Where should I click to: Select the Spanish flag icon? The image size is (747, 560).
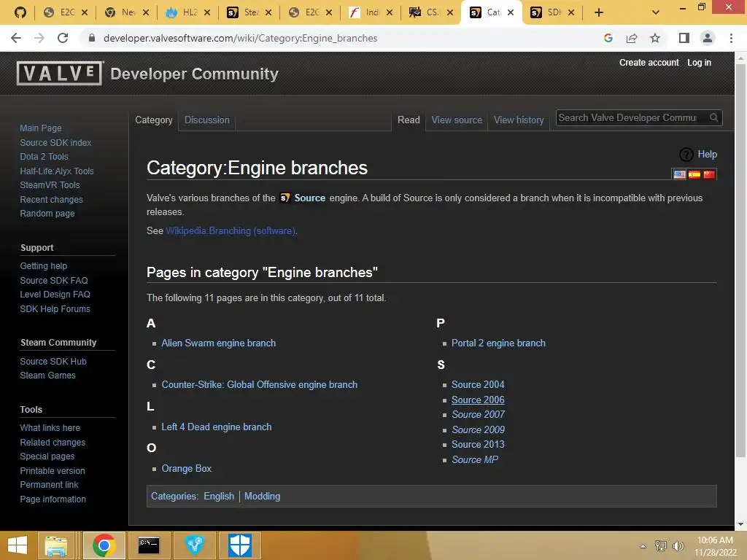pos(694,174)
